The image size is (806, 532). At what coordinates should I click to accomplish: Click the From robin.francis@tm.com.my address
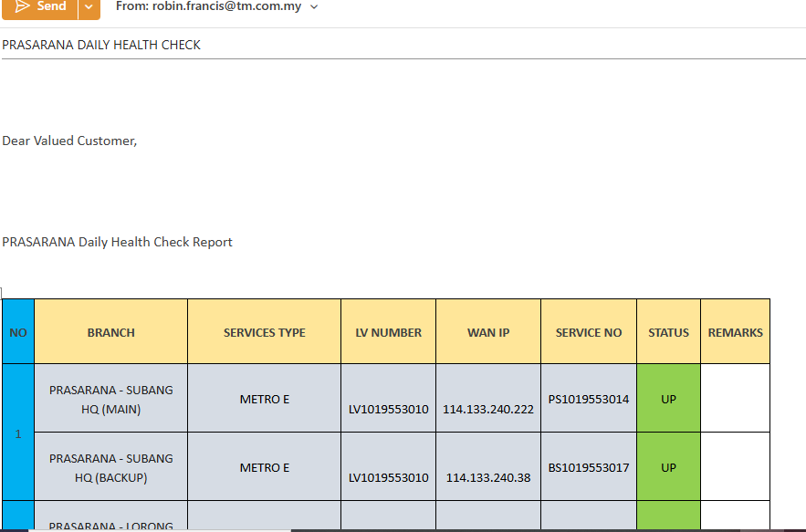point(208,6)
